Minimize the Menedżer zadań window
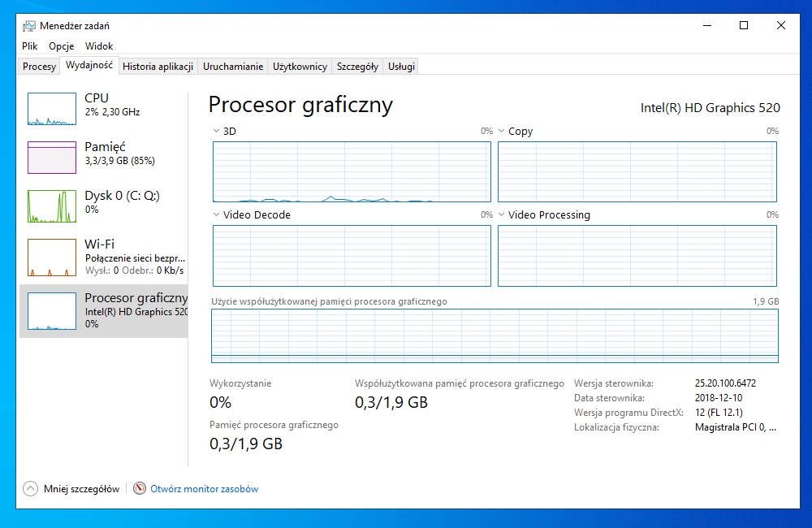The image size is (812, 528). [x=707, y=25]
